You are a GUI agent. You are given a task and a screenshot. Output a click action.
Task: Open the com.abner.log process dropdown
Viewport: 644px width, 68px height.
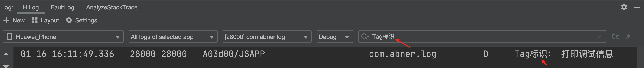point(267,37)
